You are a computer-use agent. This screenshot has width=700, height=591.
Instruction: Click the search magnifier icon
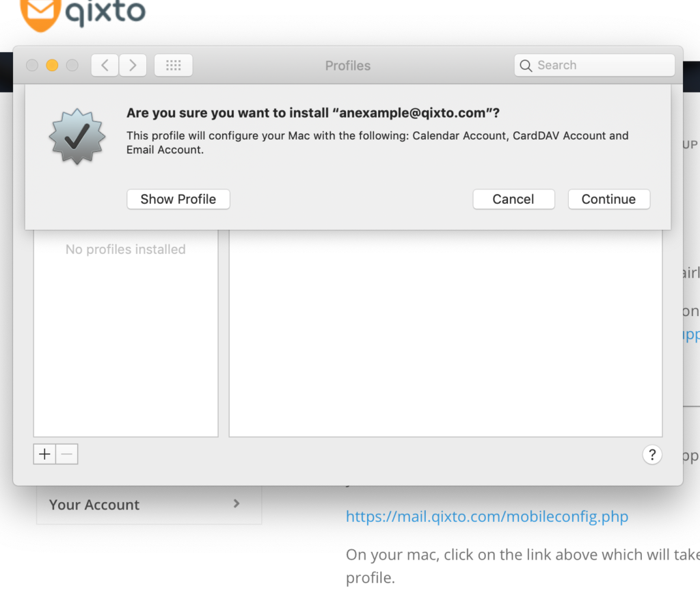click(x=526, y=66)
